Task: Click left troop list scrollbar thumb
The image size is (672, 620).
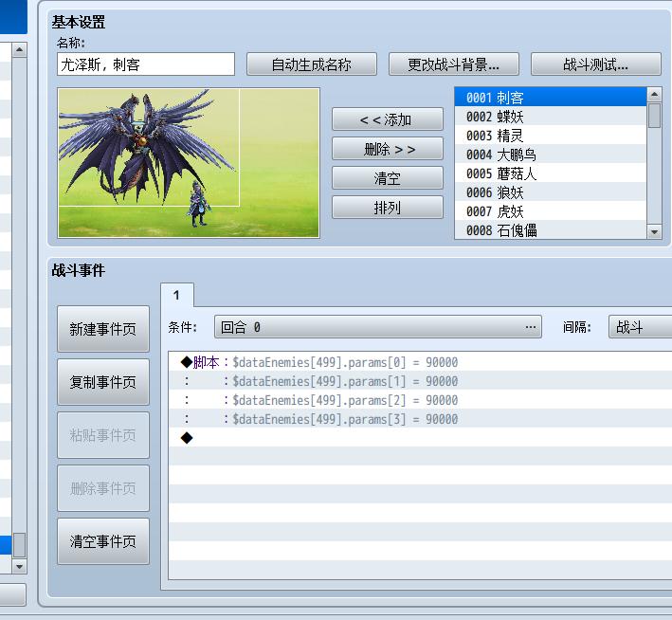Action: 19,544
